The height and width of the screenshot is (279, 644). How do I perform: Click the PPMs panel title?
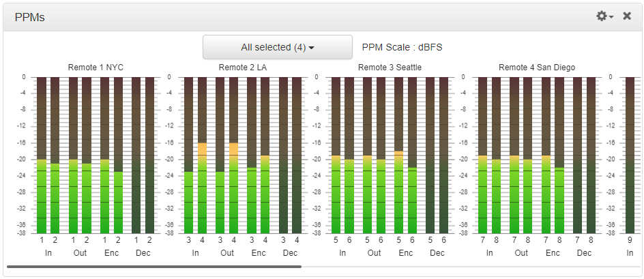pyautogui.click(x=30, y=17)
